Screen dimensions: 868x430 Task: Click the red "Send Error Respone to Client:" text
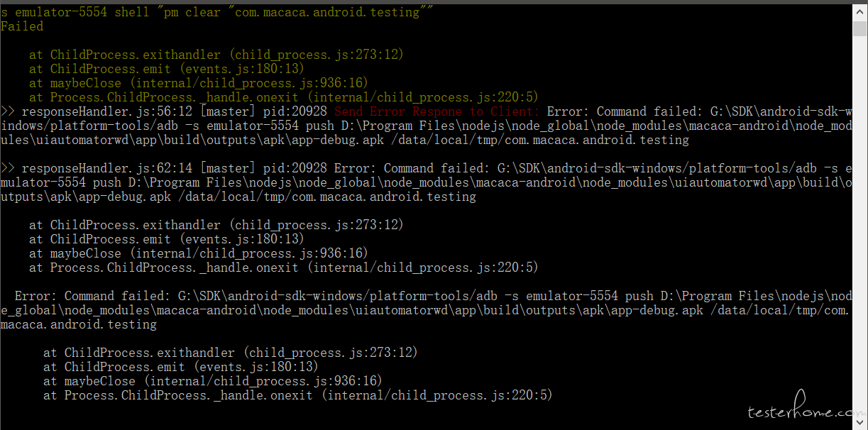[437, 111]
